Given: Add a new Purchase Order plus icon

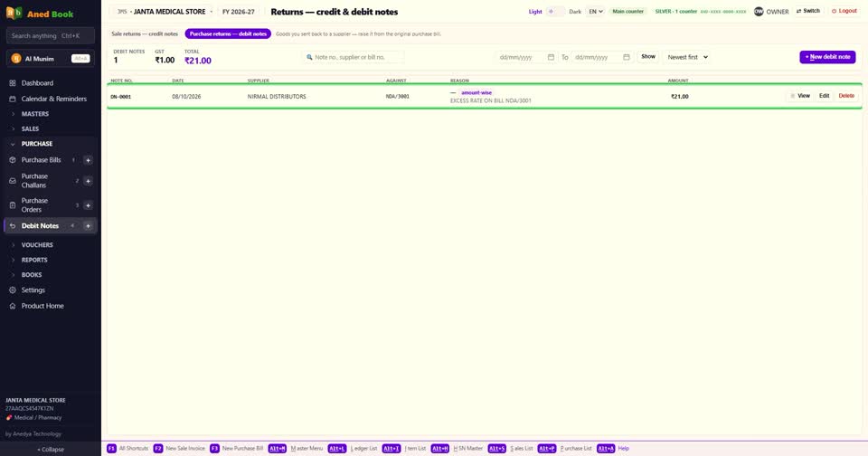Looking at the screenshot, I should coord(88,205).
